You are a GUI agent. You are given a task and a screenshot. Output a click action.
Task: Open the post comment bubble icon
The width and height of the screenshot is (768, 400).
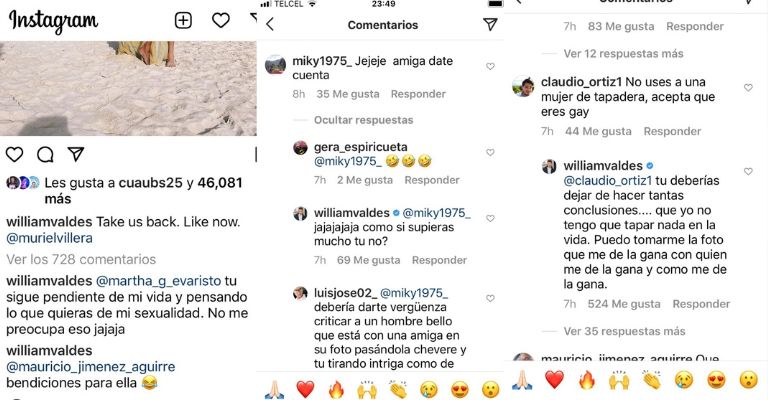point(45,154)
